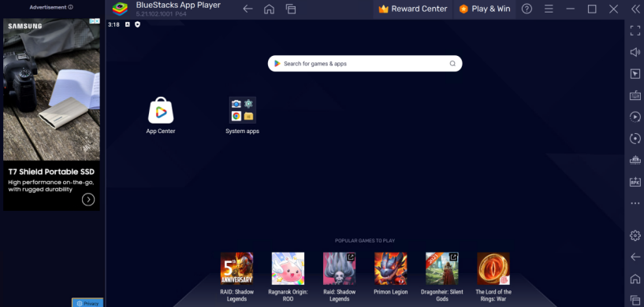Click the Advertisement info icon
644x307 pixels.
[x=71, y=7]
